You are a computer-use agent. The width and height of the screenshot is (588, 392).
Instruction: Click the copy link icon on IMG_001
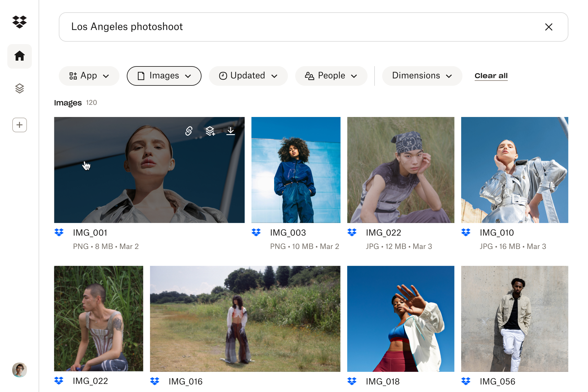[189, 131]
